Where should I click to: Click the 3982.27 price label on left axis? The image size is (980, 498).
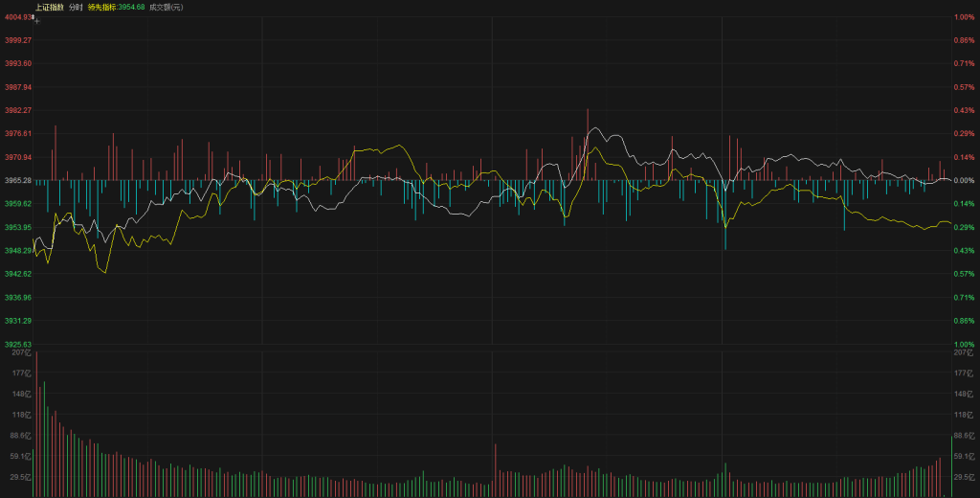click(17, 110)
